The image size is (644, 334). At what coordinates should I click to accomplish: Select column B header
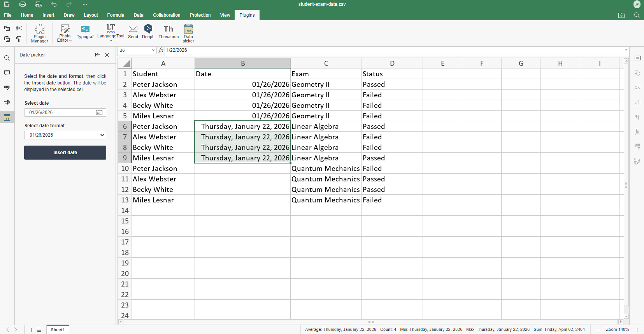(242, 63)
